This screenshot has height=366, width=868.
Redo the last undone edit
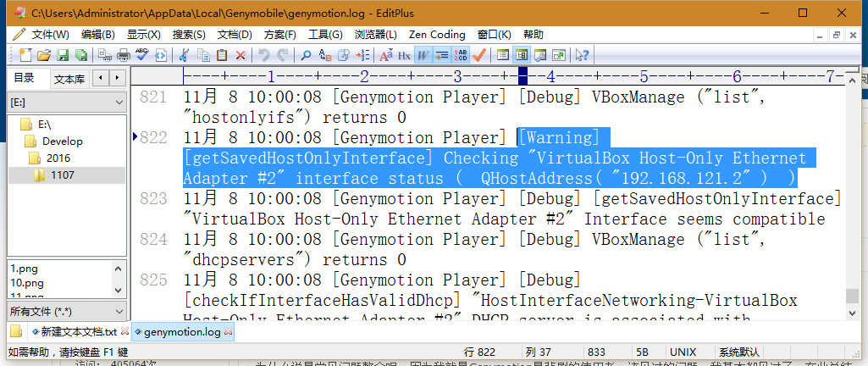click(x=283, y=55)
